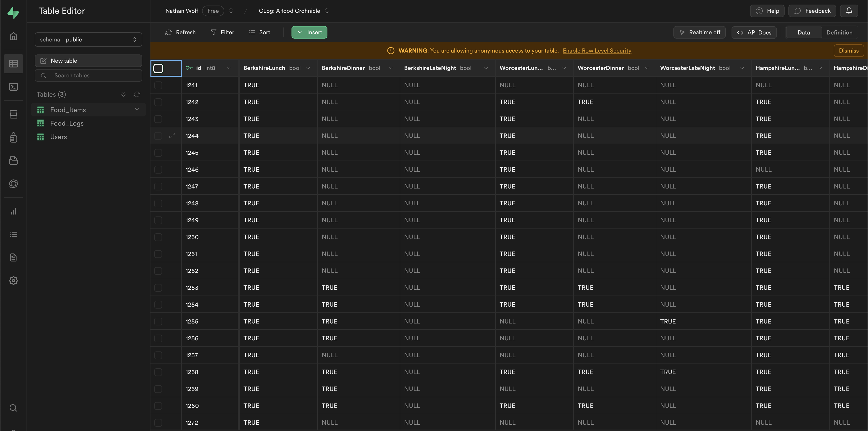Open the Authentication lock icon
Image resolution: width=868 pixels, height=431 pixels.
tap(13, 137)
